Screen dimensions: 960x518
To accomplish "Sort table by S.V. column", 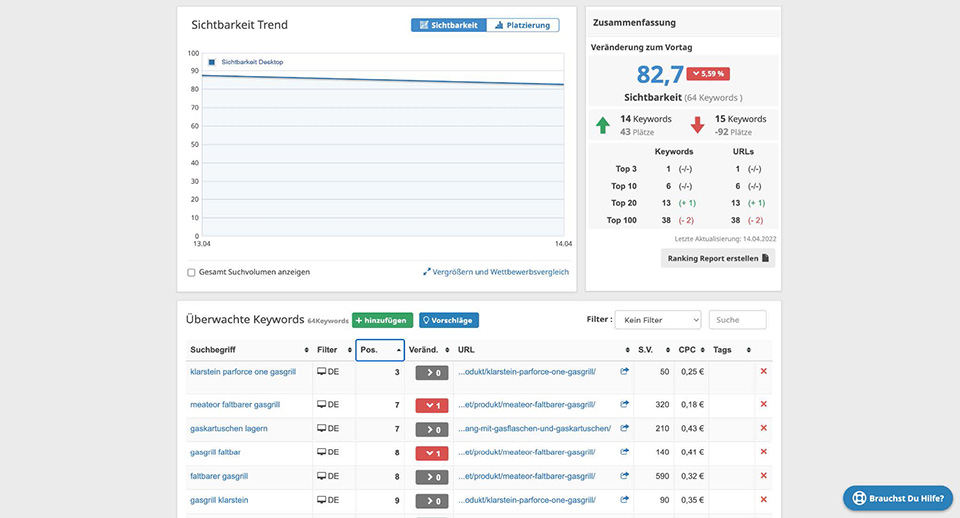I will (x=653, y=350).
